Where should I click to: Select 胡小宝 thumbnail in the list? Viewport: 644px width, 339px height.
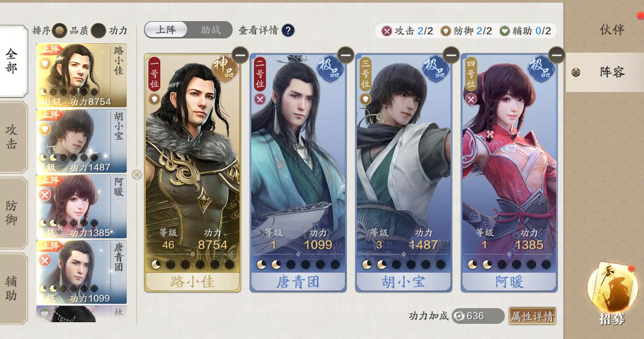click(x=81, y=141)
